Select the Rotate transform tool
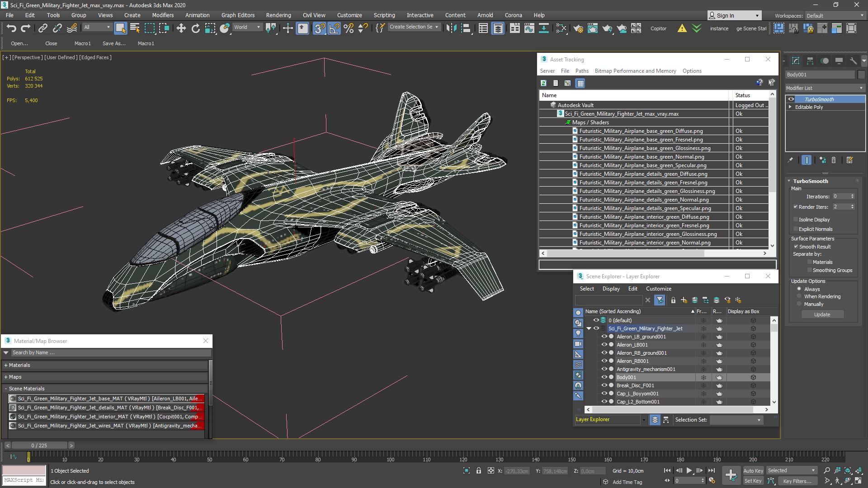 pos(195,28)
